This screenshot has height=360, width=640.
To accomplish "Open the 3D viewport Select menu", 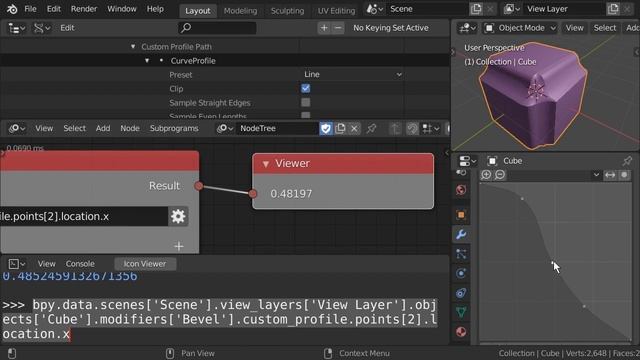I will click(604, 28).
